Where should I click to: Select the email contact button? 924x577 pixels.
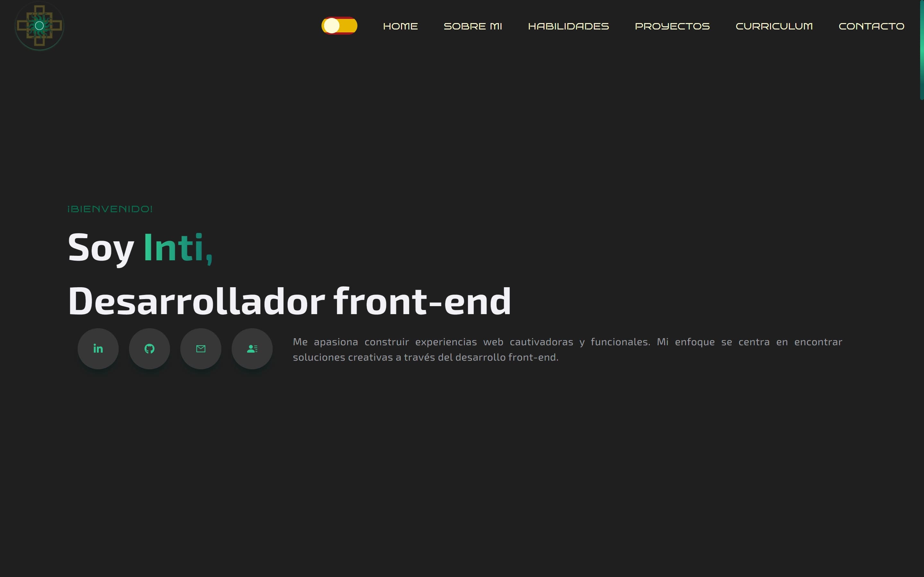(200, 348)
